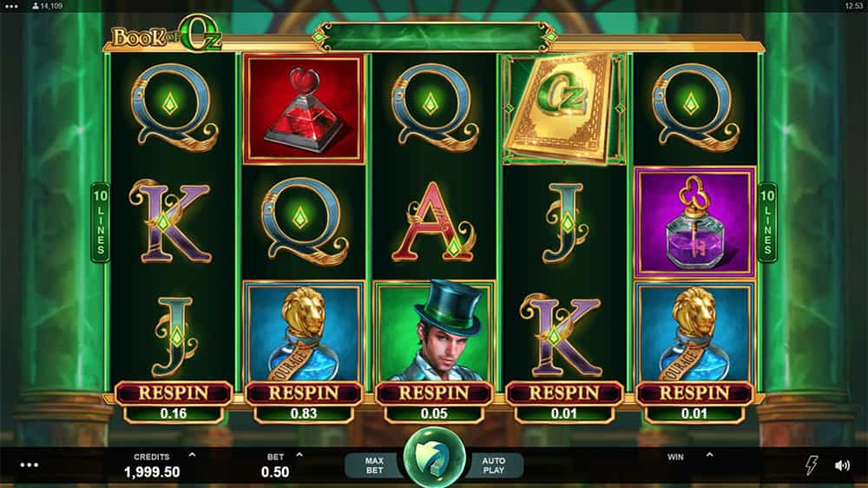
Task: Toggle the lightning quick spin icon
Action: 812,465
